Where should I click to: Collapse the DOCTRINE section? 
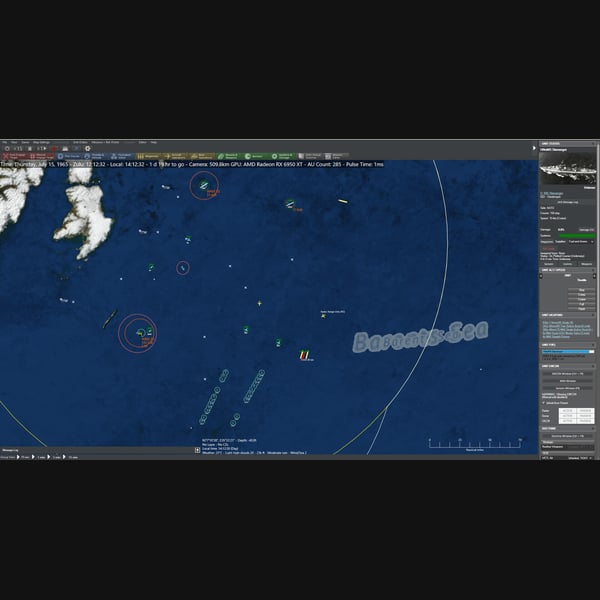(593, 429)
